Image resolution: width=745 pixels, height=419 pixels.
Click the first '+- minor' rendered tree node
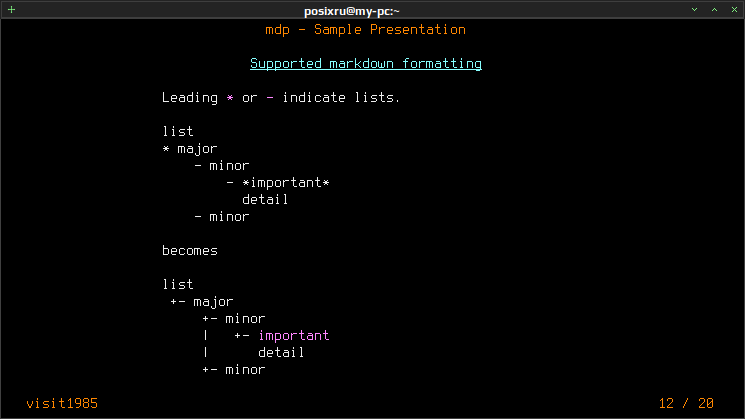(x=233, y=318)
